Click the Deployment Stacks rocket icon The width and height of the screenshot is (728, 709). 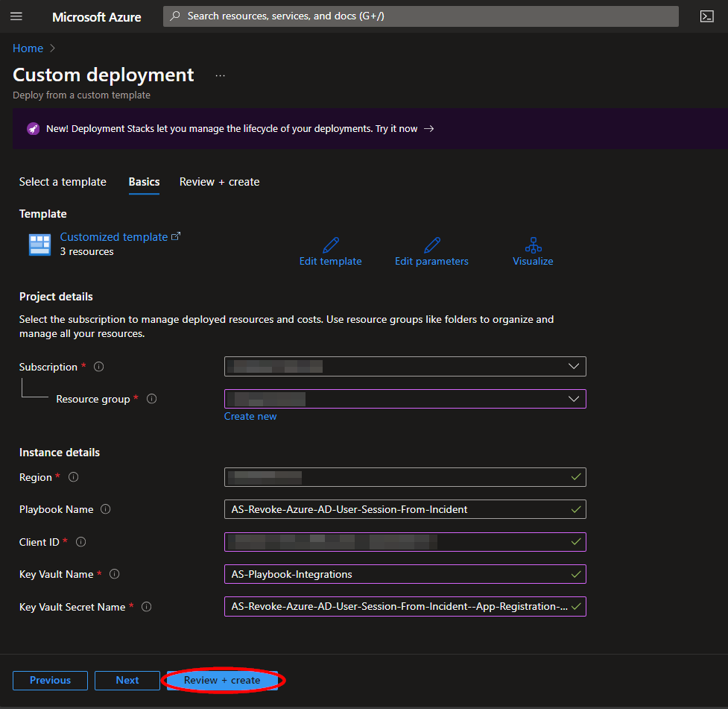coord(33,129)
